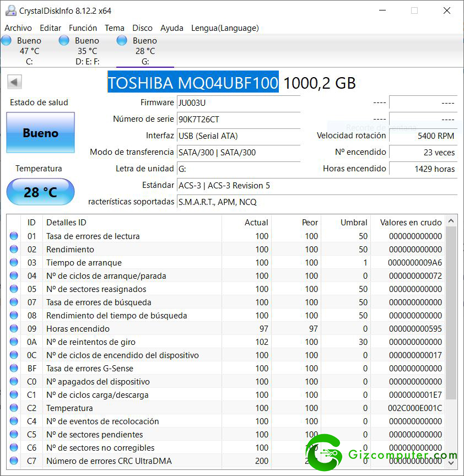Click the TOSHIBA MQ04UBF100 model name
The width and height of the screenshot is (464, 476).
pyautogui.click(x=193, y=82)
